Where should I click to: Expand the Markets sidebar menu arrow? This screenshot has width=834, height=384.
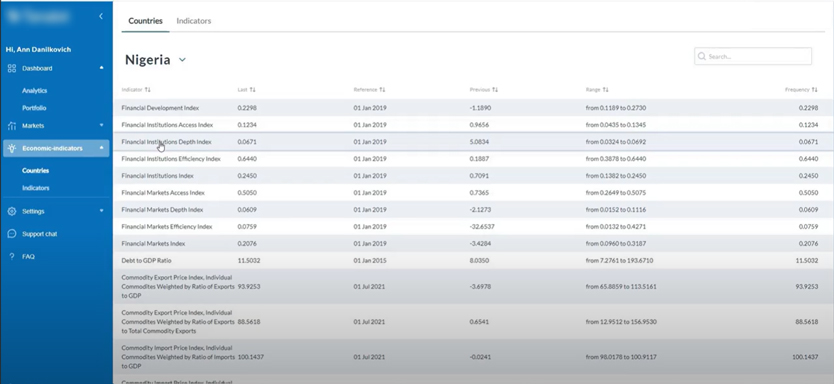point(102,126)
